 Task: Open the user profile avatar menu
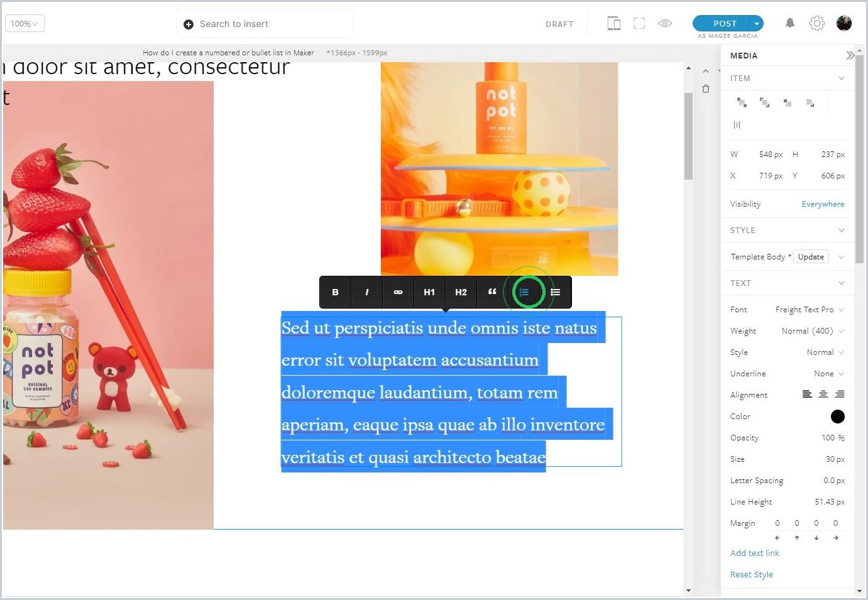844,23
